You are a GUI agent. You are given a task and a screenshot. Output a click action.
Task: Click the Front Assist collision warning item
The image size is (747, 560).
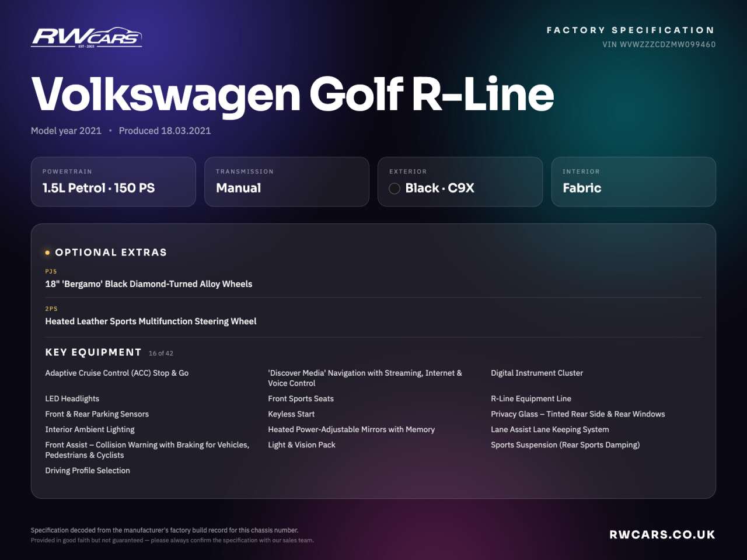tap(147, 450)
